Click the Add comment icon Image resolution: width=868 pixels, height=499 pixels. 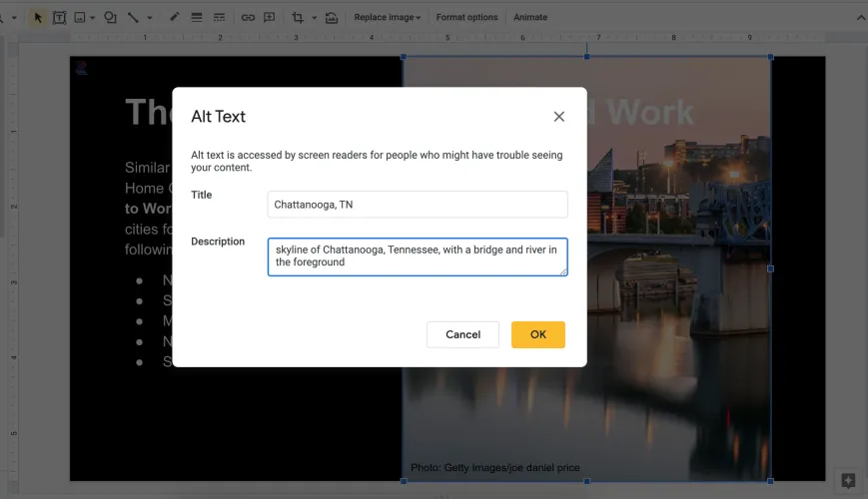[x=270, y=17]
